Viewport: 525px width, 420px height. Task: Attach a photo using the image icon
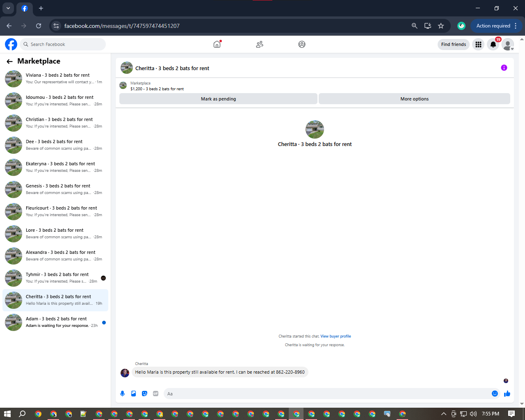[133, 394]
